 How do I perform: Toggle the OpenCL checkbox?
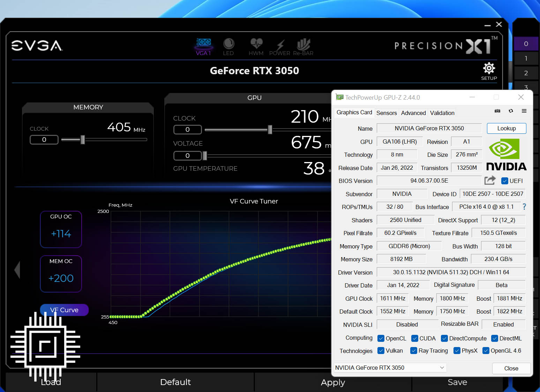381,338
